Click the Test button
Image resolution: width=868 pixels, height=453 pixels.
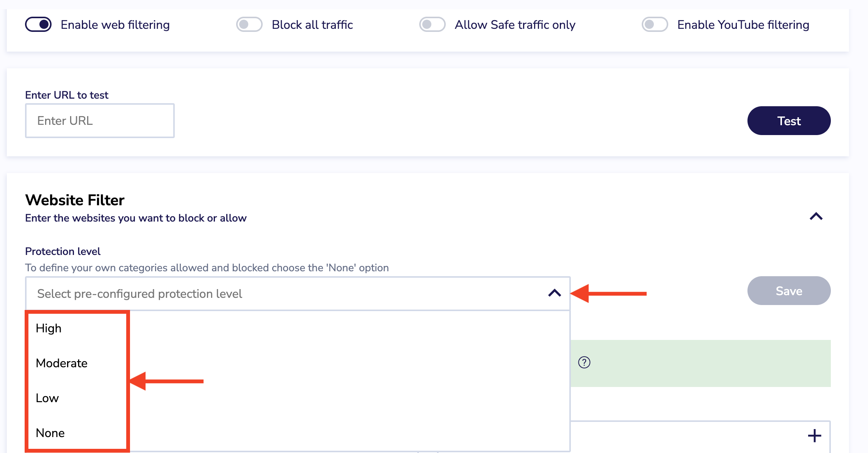point(789,121)
